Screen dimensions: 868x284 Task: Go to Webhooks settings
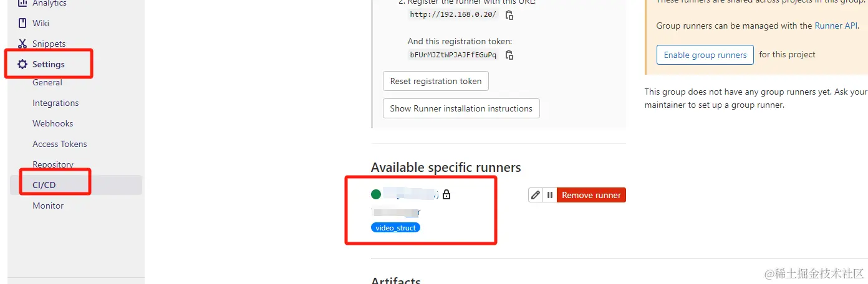coord(52,123)
